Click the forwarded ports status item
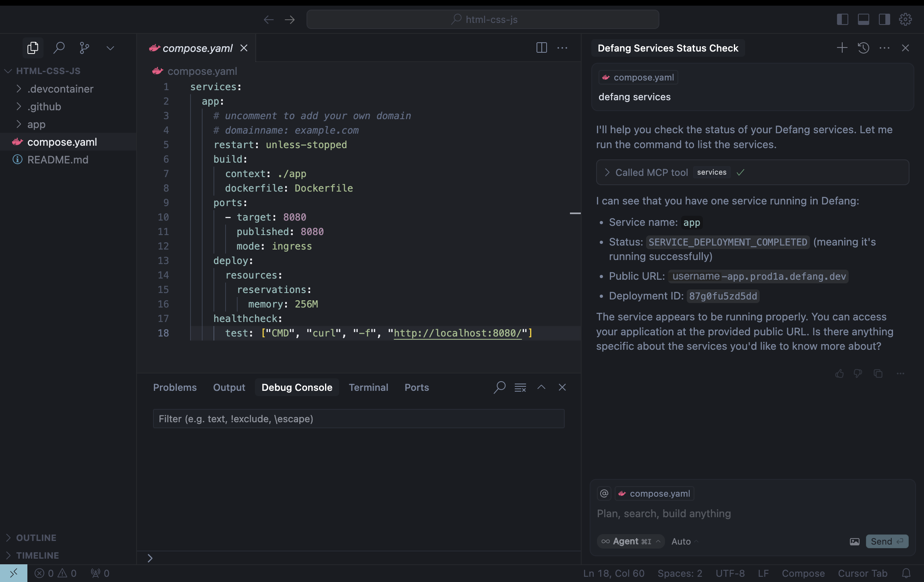Viewport: 924px width, 582px height. pos(100,573)
